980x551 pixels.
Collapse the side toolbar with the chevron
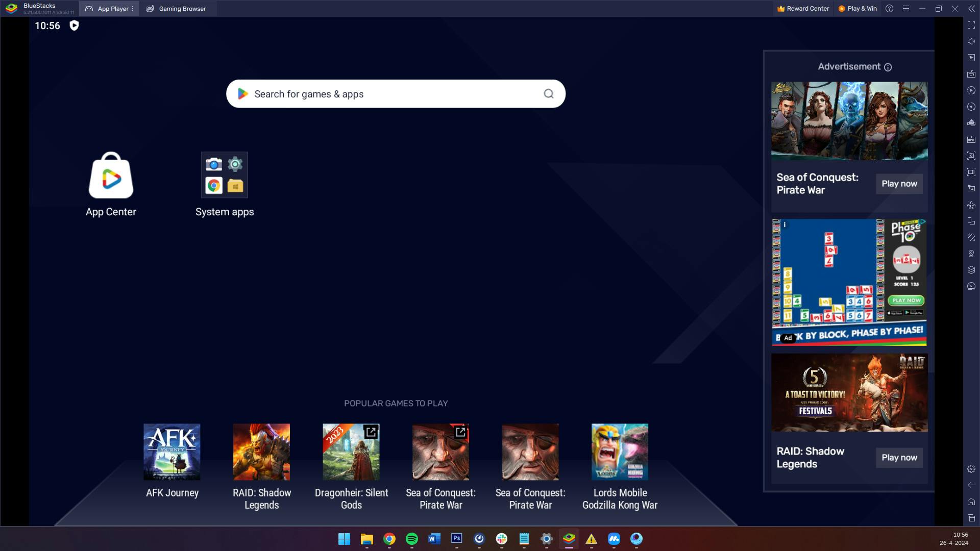click(971, 9)
